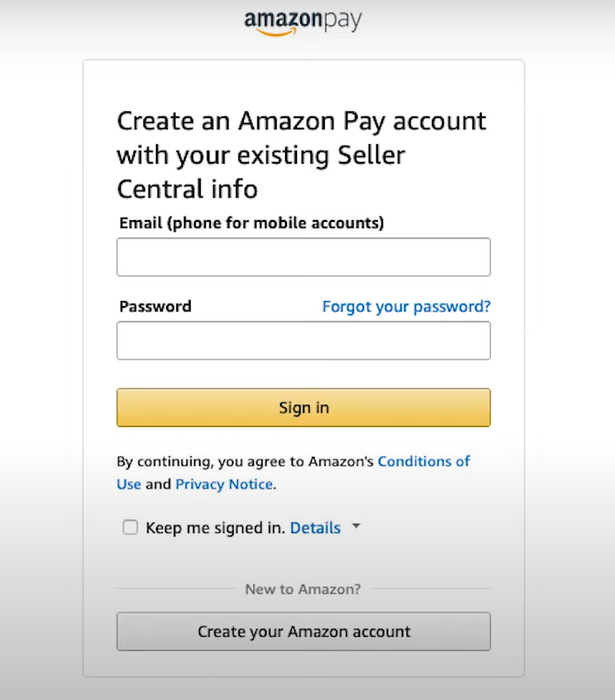Viewport: 615px width, 700px height.
Task: Click the Create an Amazon Pay account heading
Action: coord(301,155)
